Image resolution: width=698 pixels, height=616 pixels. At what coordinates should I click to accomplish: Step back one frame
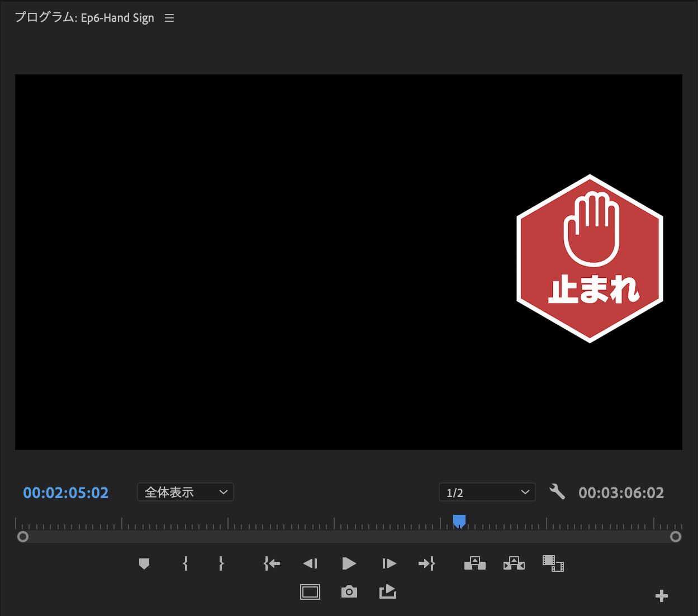click(x=310, y=563)
